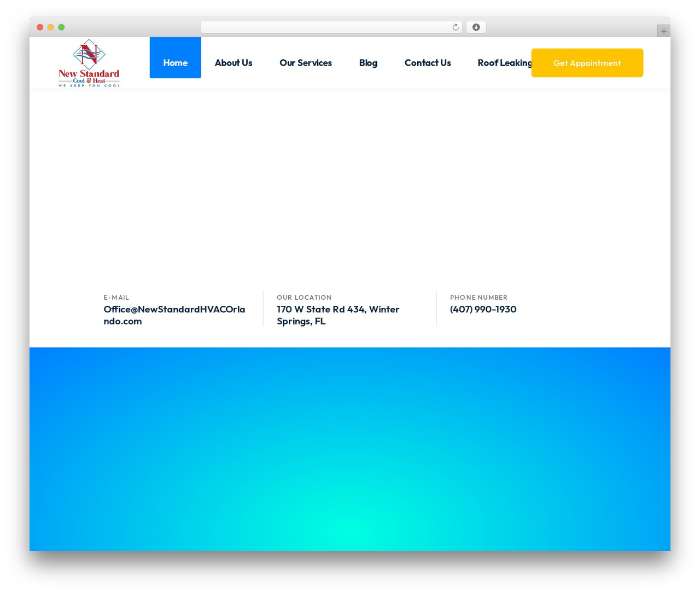Click the Get Appointment button
Screen dimensions: 700x593
click(587, 63)
